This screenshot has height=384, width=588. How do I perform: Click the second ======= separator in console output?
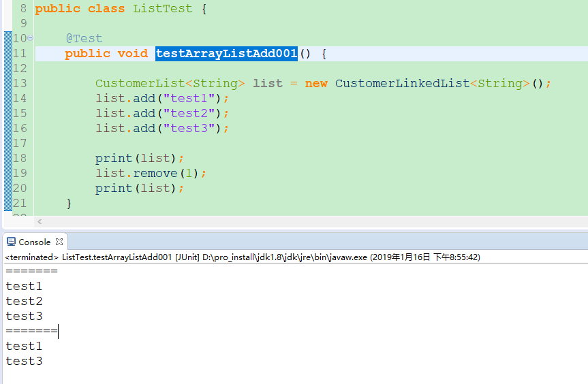31,331
